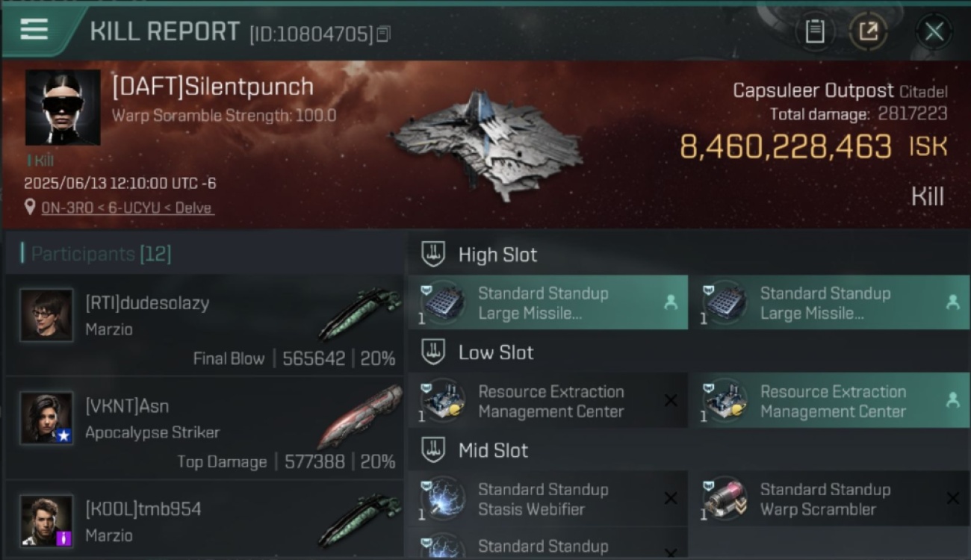This screenshot has width=971, height=560.
Task: Share the kill report externally
Action: coord(868,31)
